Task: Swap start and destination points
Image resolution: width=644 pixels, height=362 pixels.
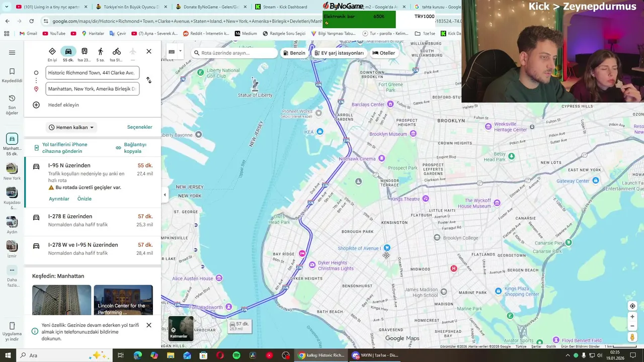Action: (x=149, y=80)
